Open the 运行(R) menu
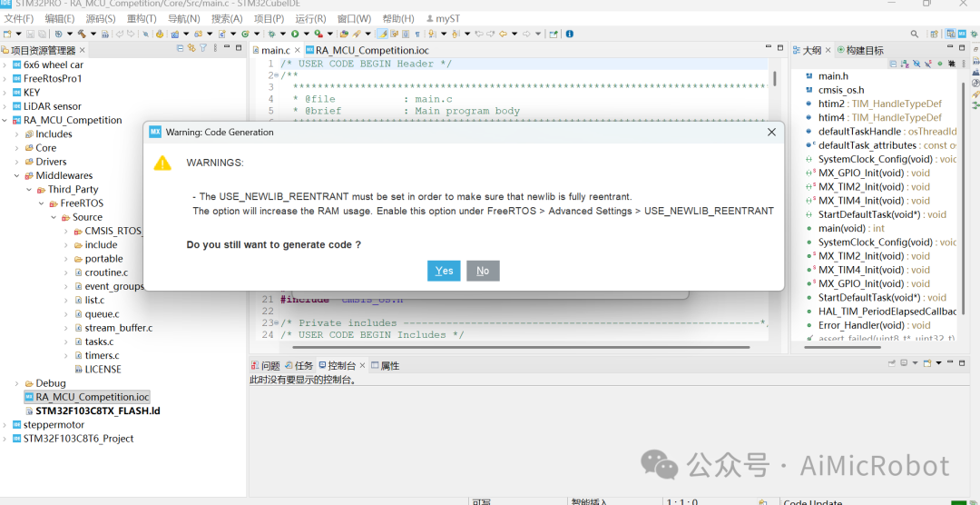The width and height of the screenshot is (980, 505). pyautogui.click(x=310, y=19)
